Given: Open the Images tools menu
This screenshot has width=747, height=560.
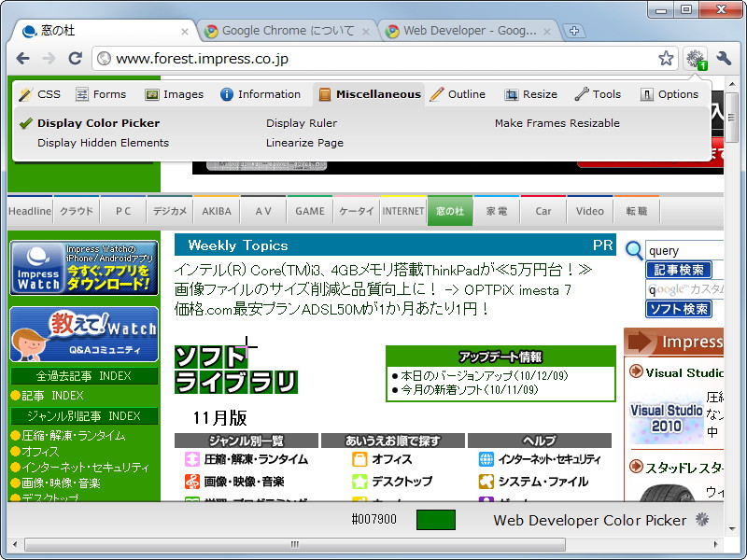Looking at the screenshot, I should (x=174, y=93).
